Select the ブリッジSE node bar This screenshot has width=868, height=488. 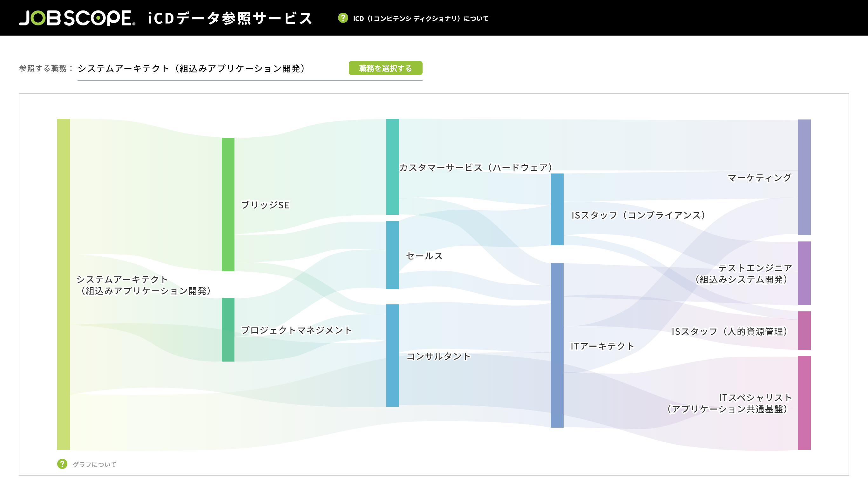pos(228,205)
